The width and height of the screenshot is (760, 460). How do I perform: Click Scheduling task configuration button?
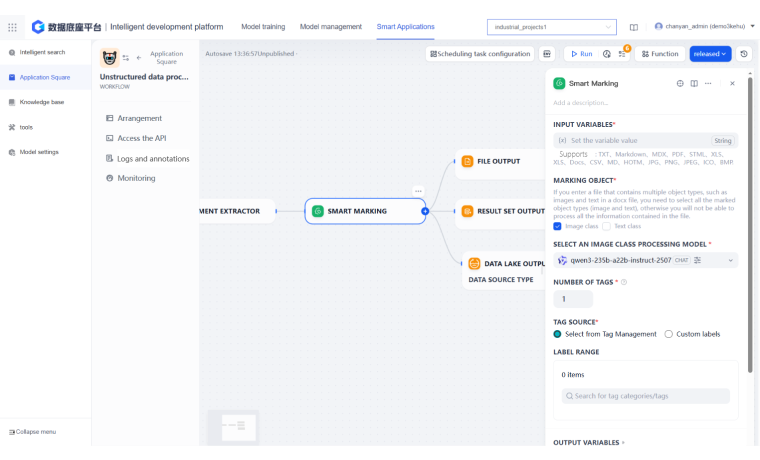tap(480, 54)
